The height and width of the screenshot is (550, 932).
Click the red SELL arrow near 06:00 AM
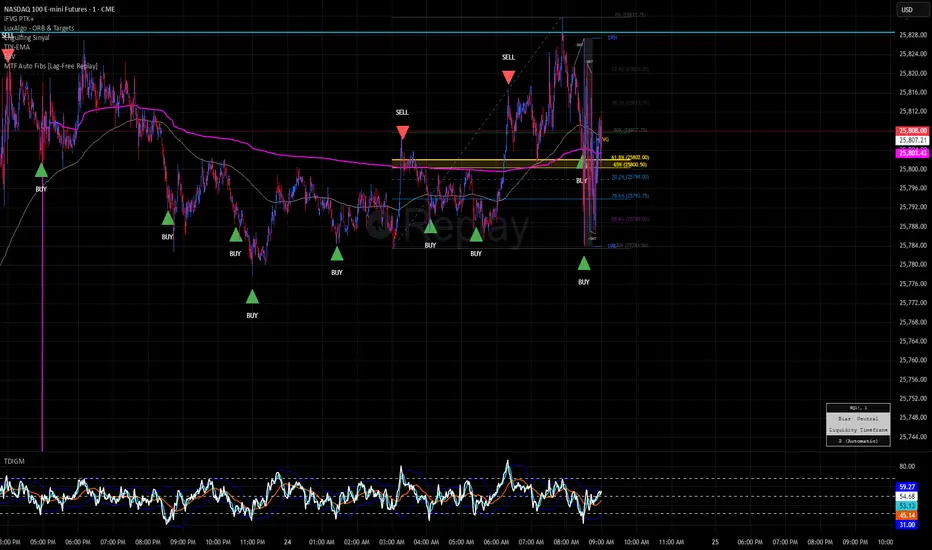508,77
